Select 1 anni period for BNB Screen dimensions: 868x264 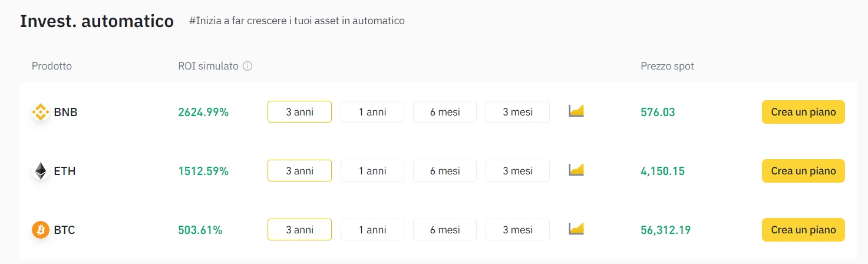coord(372,112)
